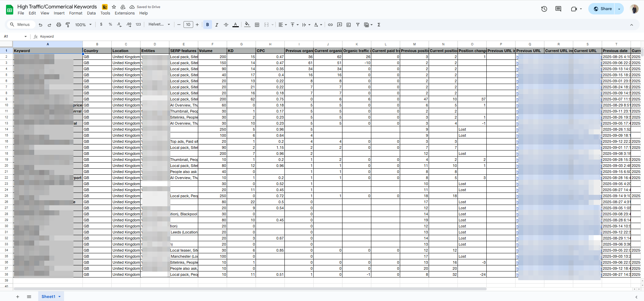Toggle strikethrough formatting
This screenshot has height=301, width=644.
(x=226, y=25)
